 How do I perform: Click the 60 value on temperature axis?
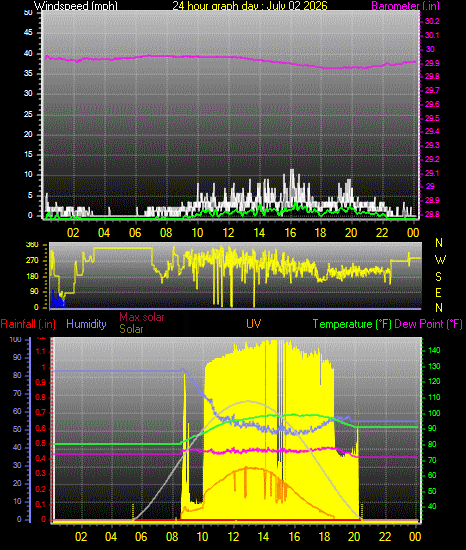click(432, 475)
